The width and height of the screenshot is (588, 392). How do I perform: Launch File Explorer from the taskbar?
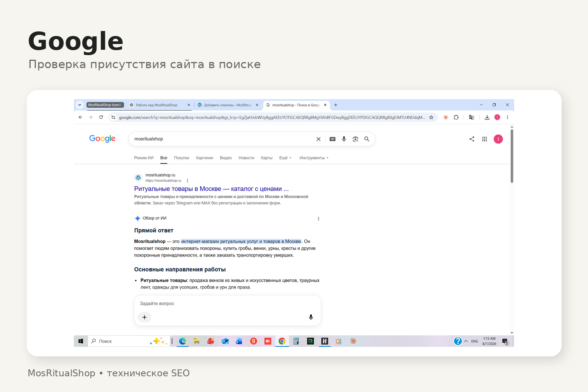coord(196,341)
